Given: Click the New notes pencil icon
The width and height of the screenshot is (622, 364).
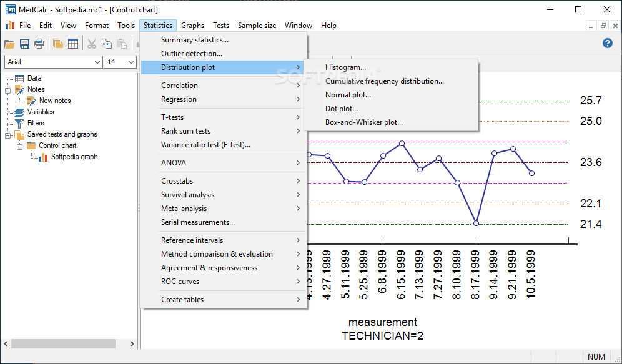Looking at the screenshot, I should pos(31,101).
